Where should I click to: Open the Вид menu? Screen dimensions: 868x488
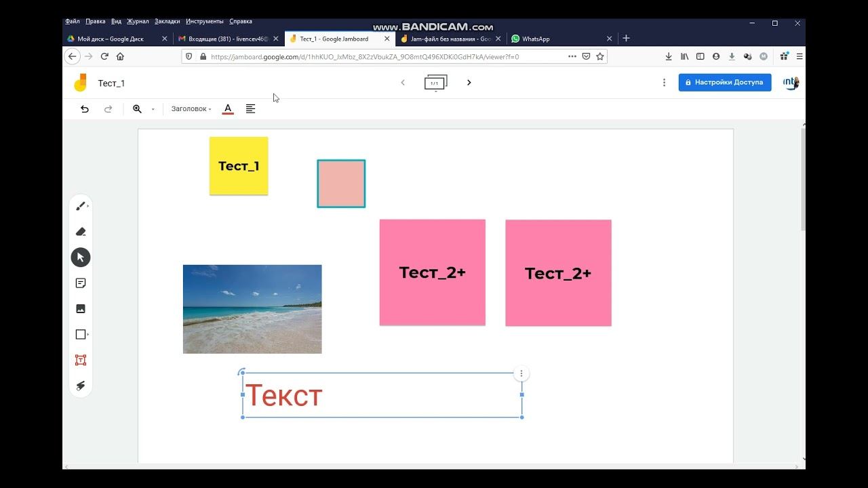(x=116, y=22)
